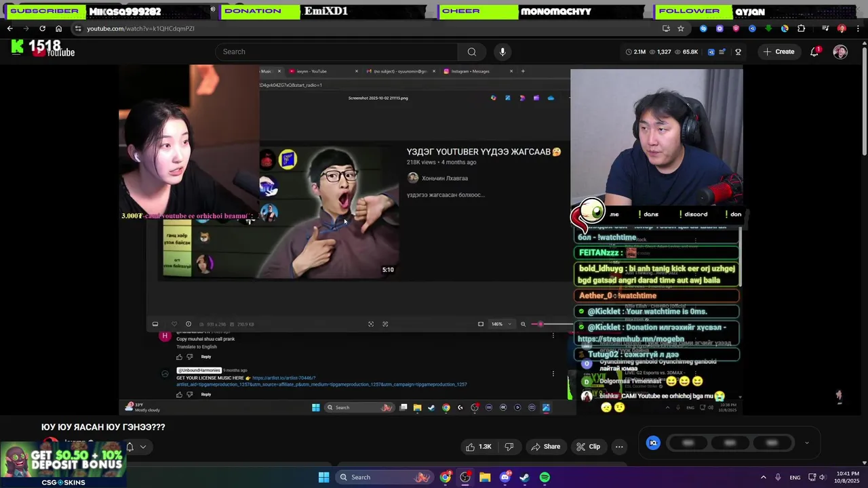868x488 pixels.
Task: Reload the YouTube page
Action: (x=42, y=28)
